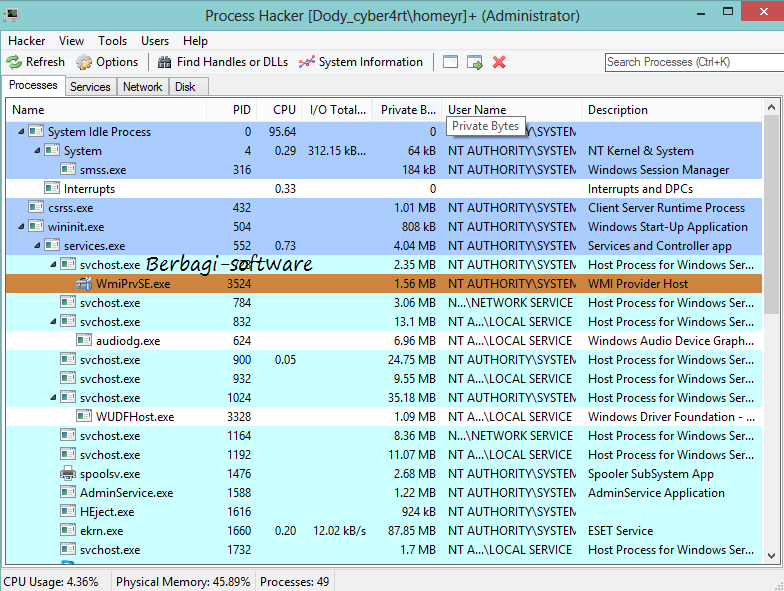Viewport: 784px width, 591px height.
Task: Select svchost.exe PID 1732 row
Action: coord(384,550)
